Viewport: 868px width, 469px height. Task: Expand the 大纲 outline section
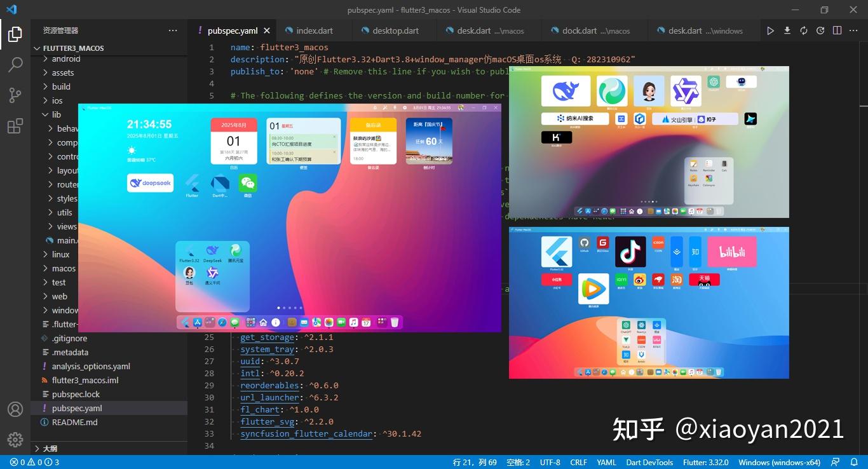(x=49, y=448)
